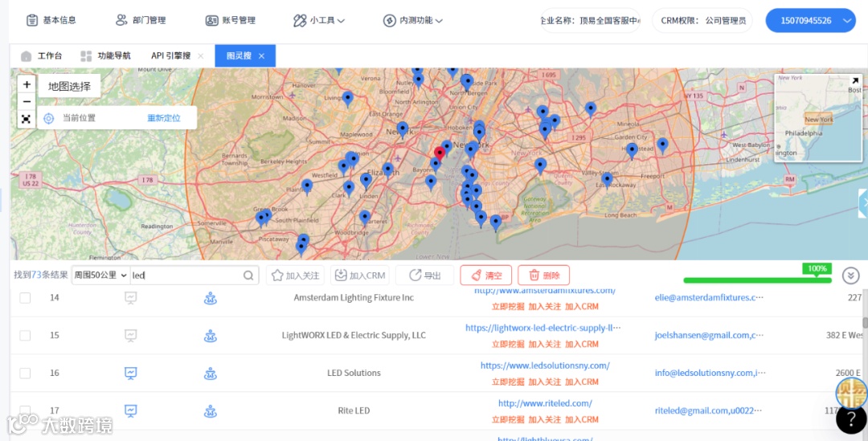Viewport: 868px width, 441px height.
Task: Click the email info@ledsolutionsny.com
Action: click(x=710, y=373)
